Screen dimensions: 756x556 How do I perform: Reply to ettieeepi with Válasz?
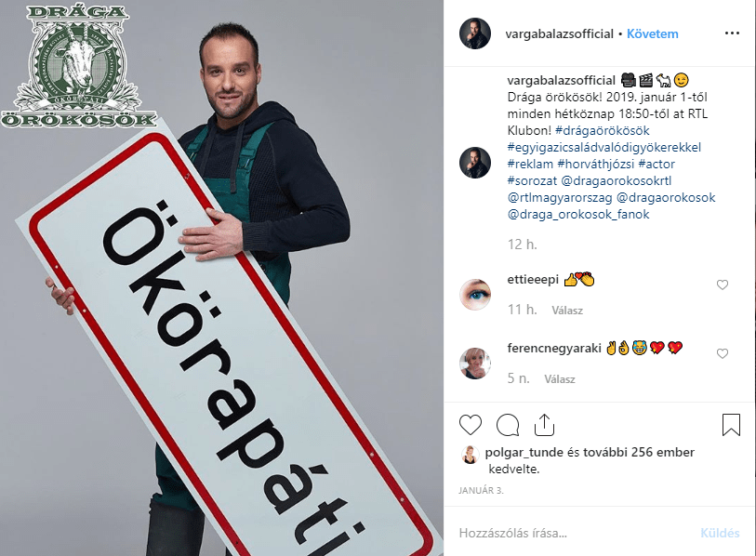[567, 311]
